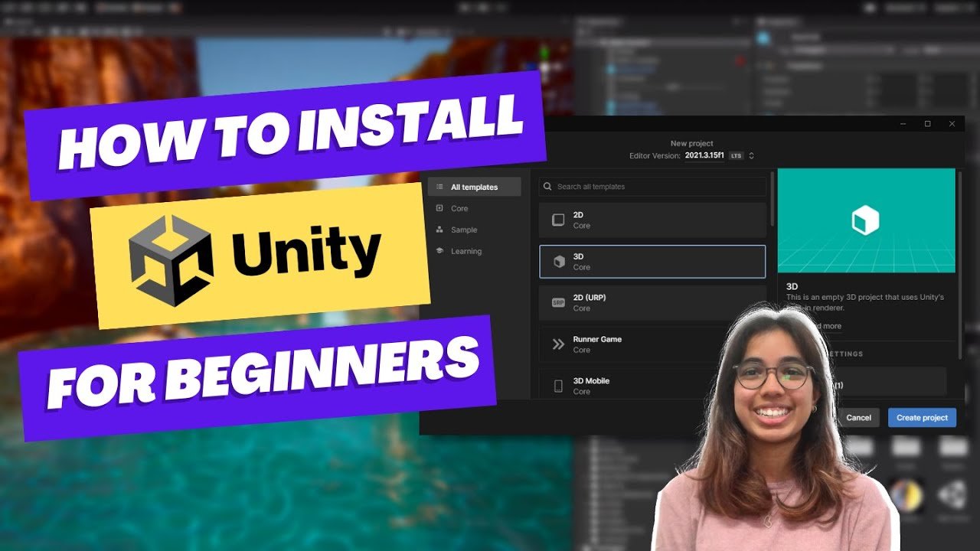Screen dimensions: 980x551
Task: Focus the Search all templates field
Action: tap(652, 187)
